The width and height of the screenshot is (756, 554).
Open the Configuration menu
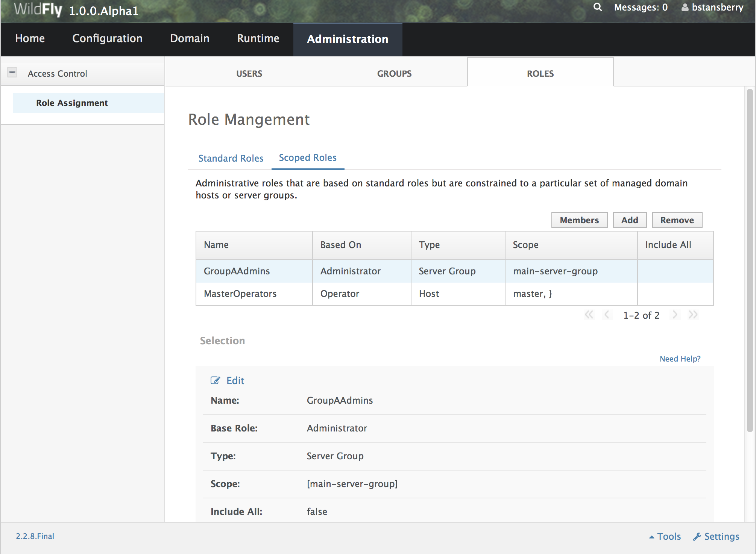107,38
